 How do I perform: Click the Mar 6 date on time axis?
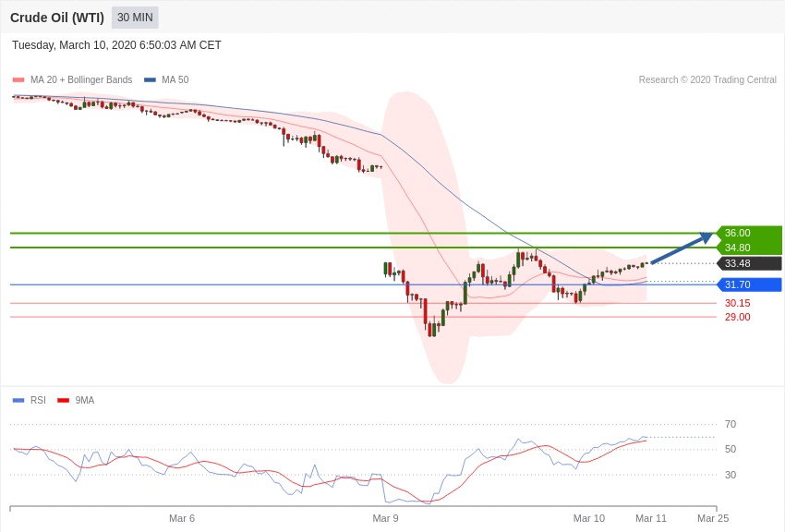[x=182, y=518]
